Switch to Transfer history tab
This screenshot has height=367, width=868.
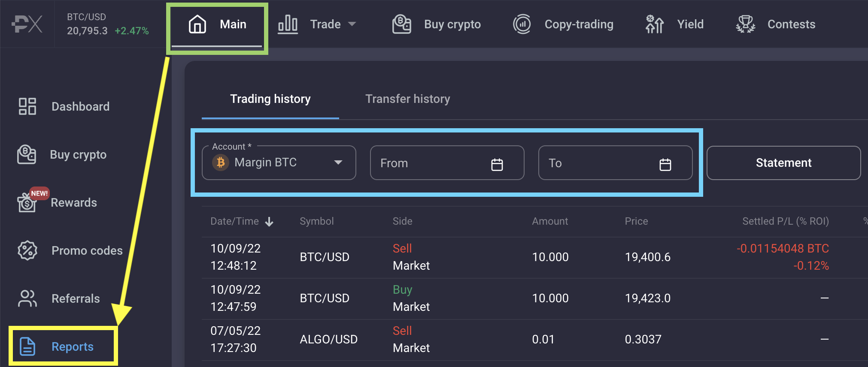coord(407,99)
